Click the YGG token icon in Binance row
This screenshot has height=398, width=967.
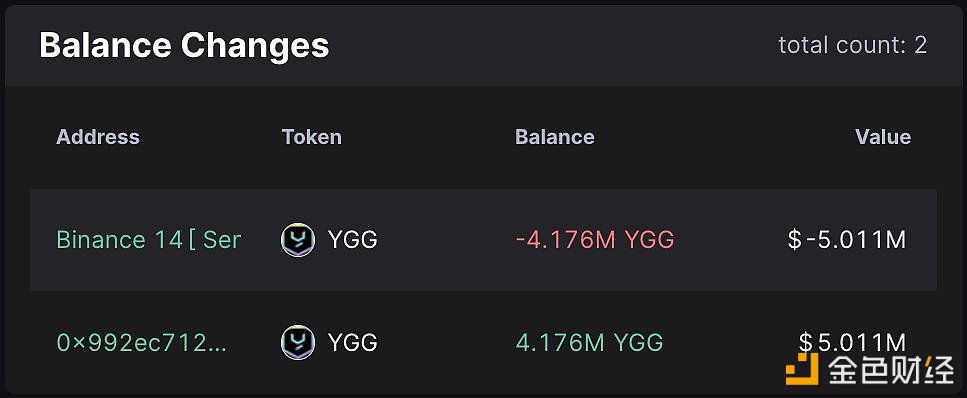coord(298,239)
